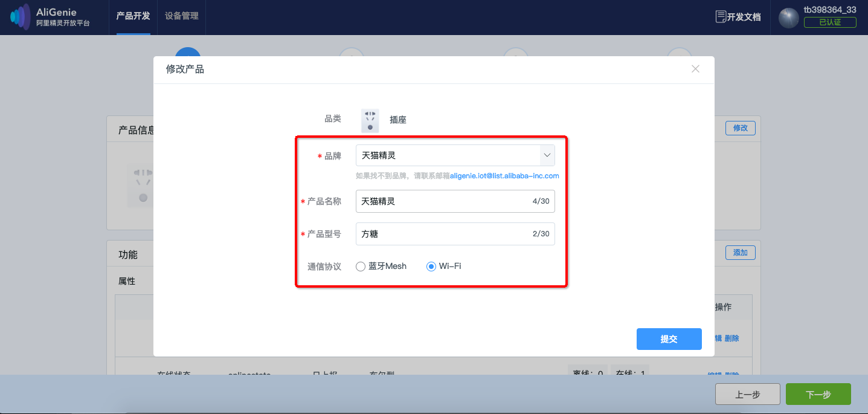This screenshot has width=868, height=414.
Task: Switch to the 设备管理 tab
Action: 182,16
